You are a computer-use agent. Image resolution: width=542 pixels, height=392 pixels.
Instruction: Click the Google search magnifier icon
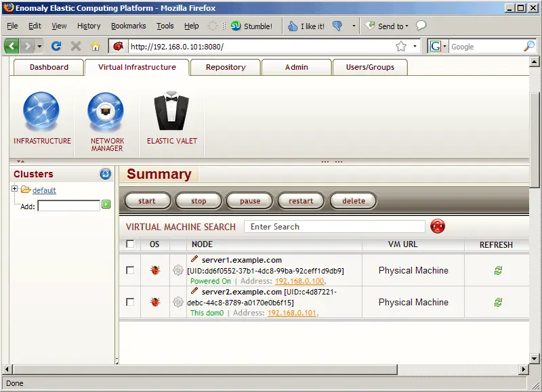coord(529,46)
